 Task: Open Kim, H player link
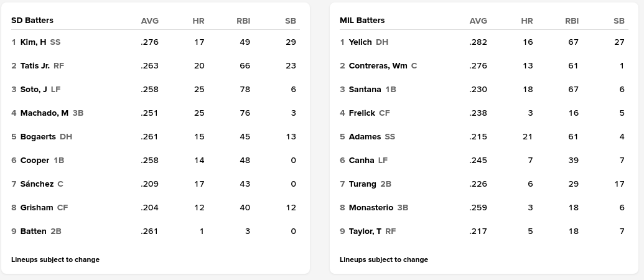33,42
